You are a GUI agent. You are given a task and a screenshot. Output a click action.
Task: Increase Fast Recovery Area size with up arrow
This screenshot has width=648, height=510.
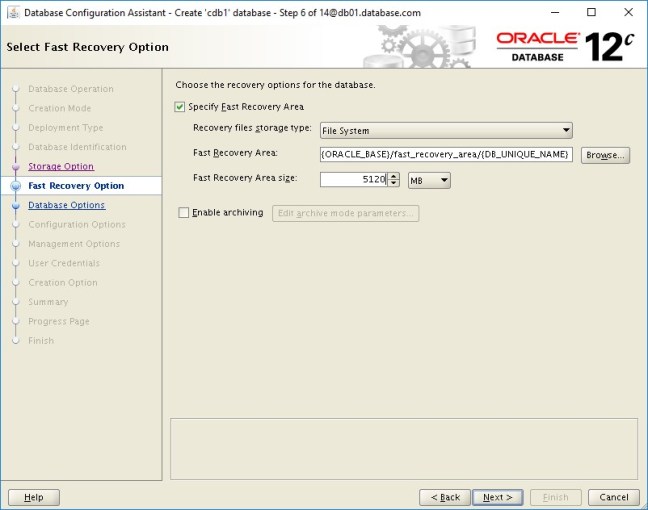click(x=393, y=176)
